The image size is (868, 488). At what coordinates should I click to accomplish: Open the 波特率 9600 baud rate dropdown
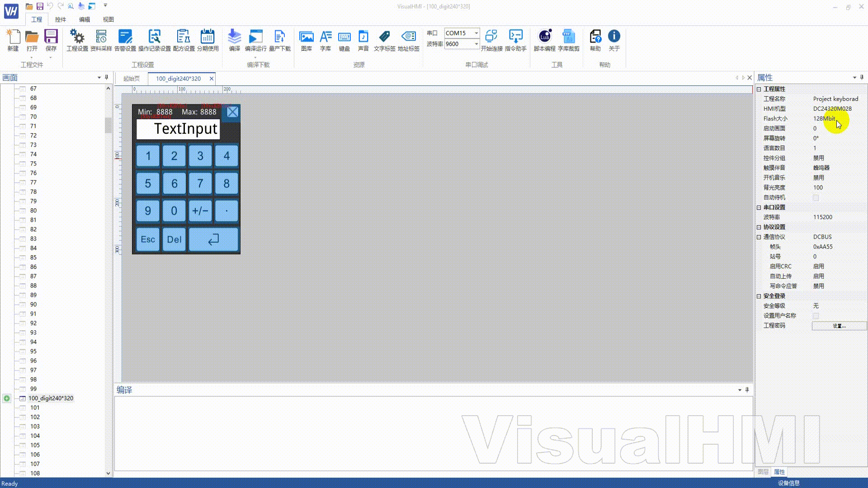coord(476,44)
